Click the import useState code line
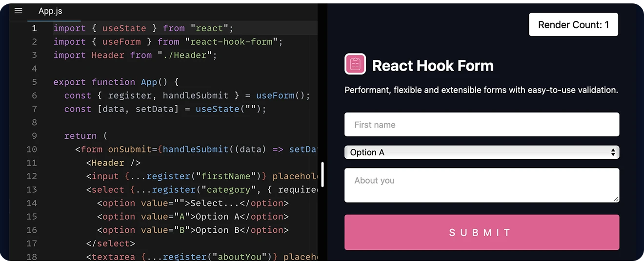Image resolution: width=644 pixels, height=262 pixels. pyautogui.click(x=143, y=28)
